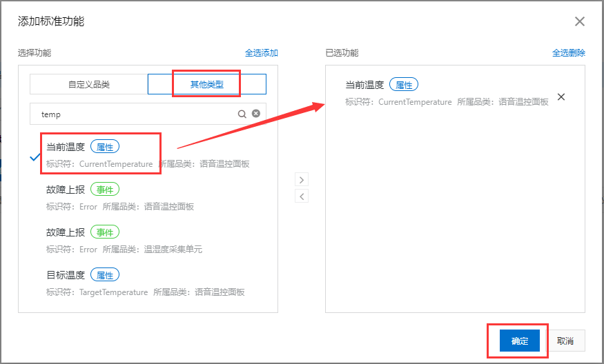Click the left arrow to move the item back
Screen dimensions: 604x364
[x=301, y=196]
